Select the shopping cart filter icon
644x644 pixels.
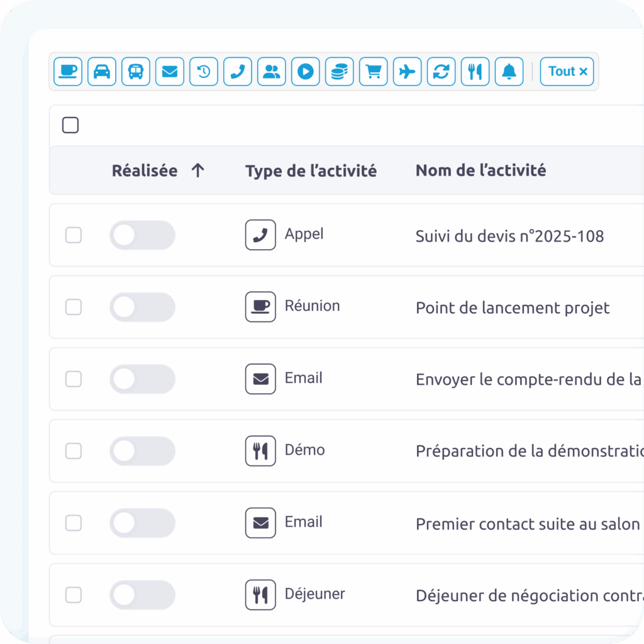[374, 72]
